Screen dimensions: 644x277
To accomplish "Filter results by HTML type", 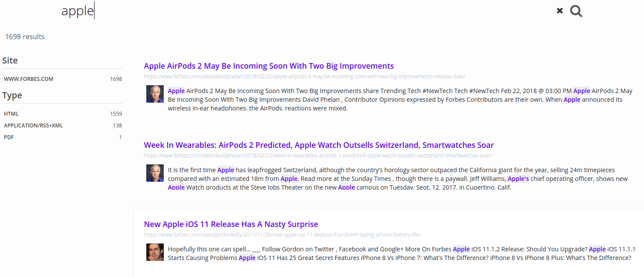I will [x=11, y=114].
